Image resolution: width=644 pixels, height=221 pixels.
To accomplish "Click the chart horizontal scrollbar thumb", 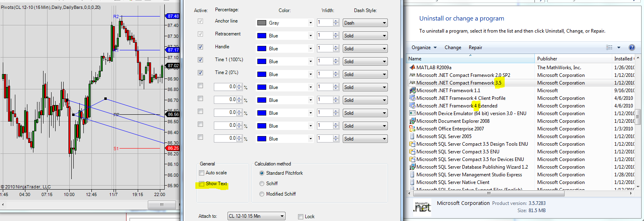I will tap(162, 205).
